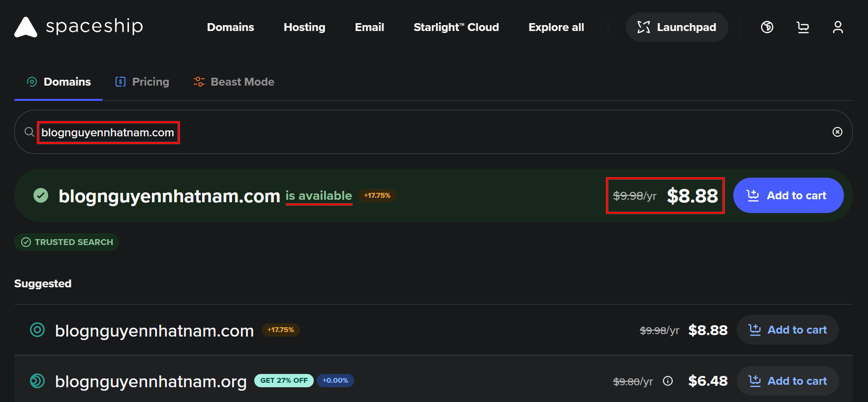Viewport: 868px width, 402px height.
Task: Add suggested blognguyennhatnam.com to cart
Action: click(x=787, y=330)
